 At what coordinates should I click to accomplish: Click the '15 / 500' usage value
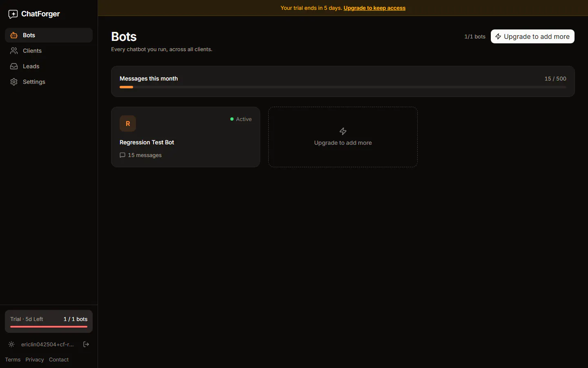click(x=555, y=79)
